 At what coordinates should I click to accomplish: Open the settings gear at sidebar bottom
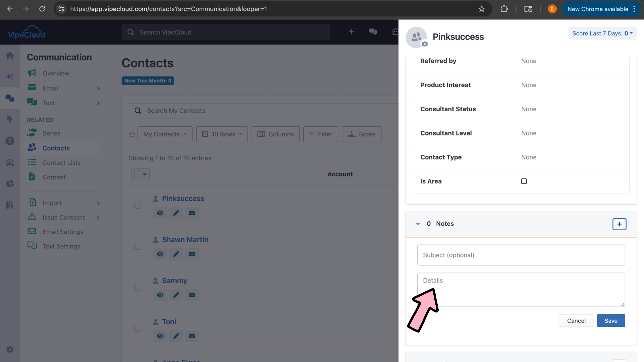click(10, 350)
